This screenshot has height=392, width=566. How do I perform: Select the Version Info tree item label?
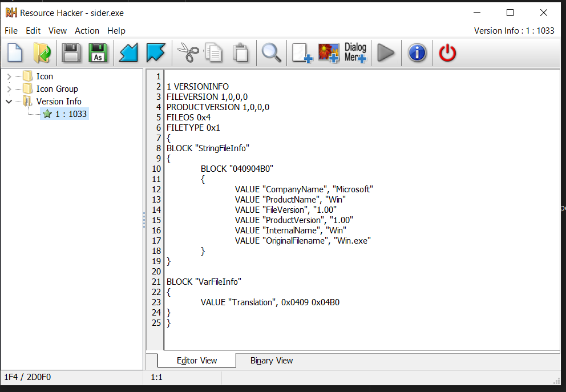click(59, 102)
